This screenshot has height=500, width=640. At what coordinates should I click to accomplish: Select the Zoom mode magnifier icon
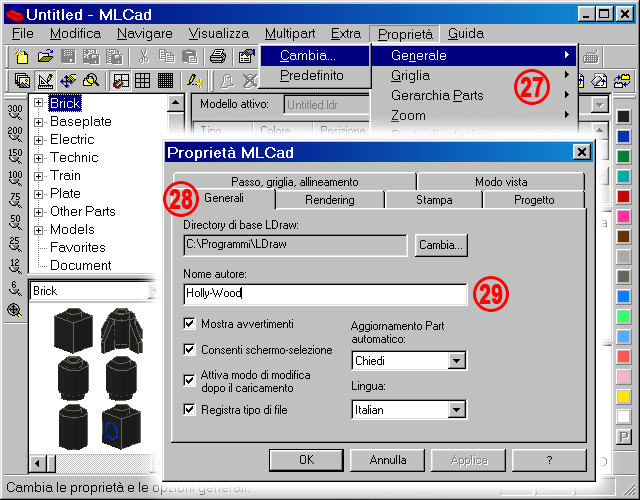tap(91, 80)
